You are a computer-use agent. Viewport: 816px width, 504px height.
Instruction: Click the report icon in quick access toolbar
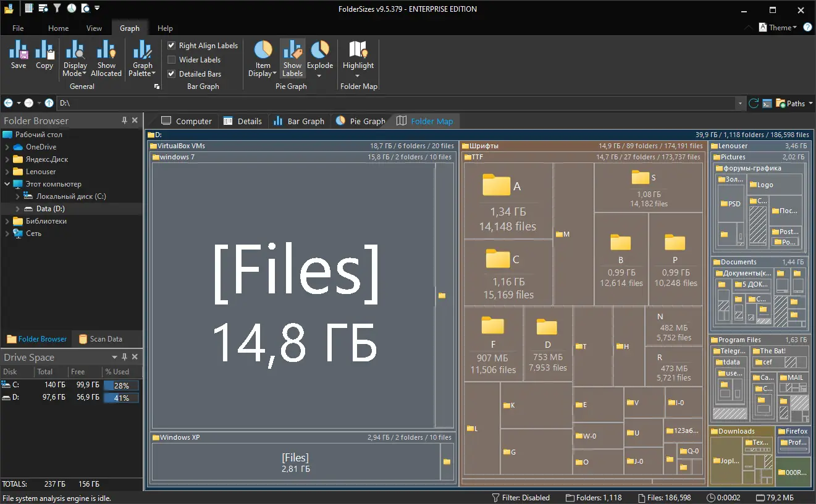click(28, 9)
